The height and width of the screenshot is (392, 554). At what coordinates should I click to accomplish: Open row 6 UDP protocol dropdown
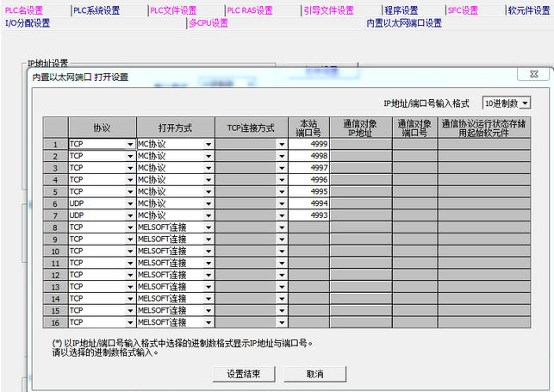point(130,203)
